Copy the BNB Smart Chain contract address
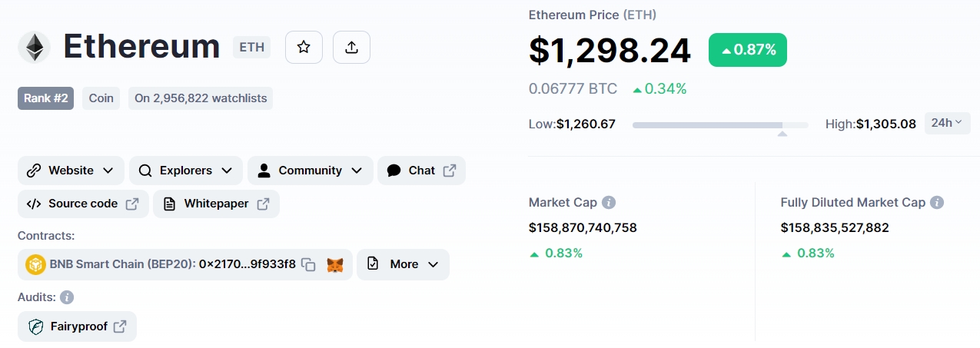This screenshot has width=980, height=348. [308, 264]
